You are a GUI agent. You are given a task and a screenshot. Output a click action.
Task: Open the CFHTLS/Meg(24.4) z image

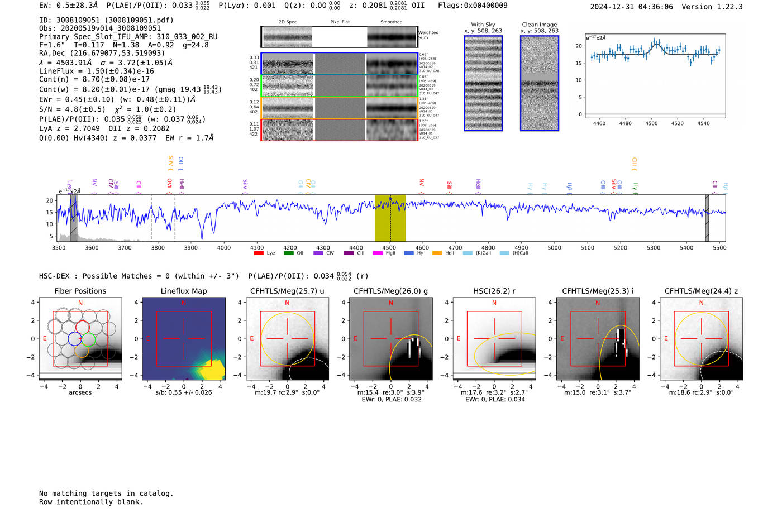coord(701,339)
